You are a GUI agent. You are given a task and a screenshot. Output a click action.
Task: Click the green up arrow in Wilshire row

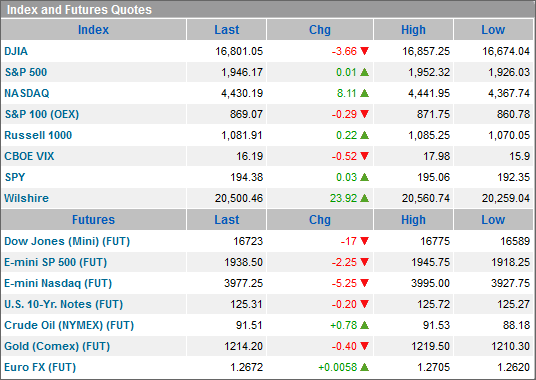[364, 198]
